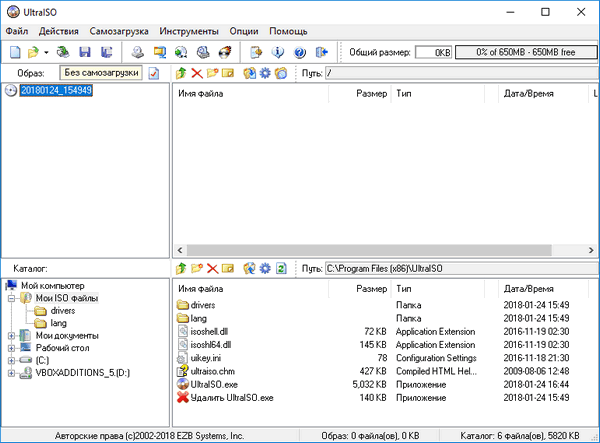Go up one folder in the image pane
The width and height of the screenshot is (600, 443).
181,73
